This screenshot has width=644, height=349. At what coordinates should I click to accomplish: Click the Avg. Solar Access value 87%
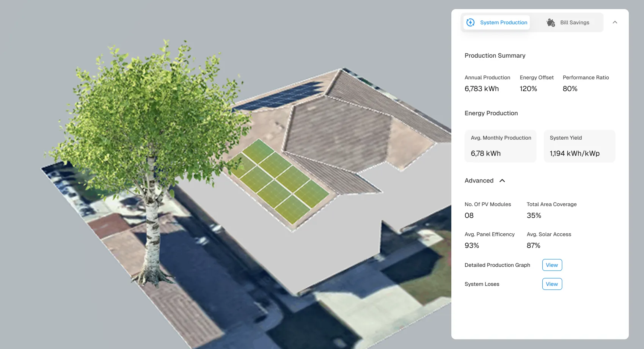[534, 245]
